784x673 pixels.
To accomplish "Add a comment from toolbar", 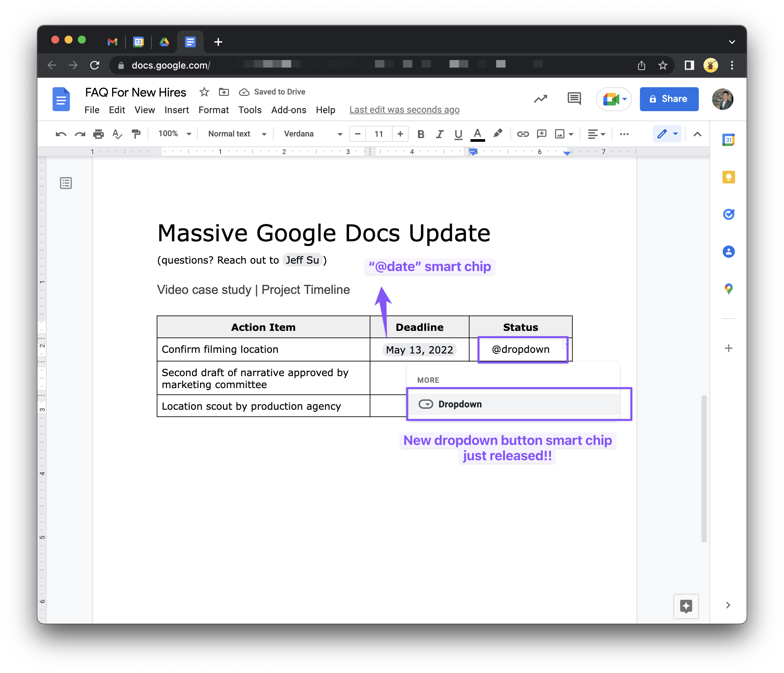I will [x=541, y=134].
